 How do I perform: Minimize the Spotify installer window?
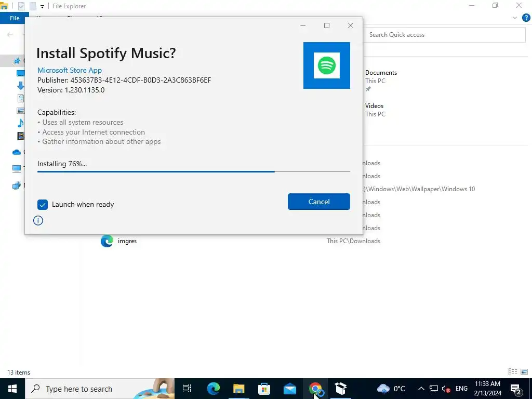tap(303, 25)
